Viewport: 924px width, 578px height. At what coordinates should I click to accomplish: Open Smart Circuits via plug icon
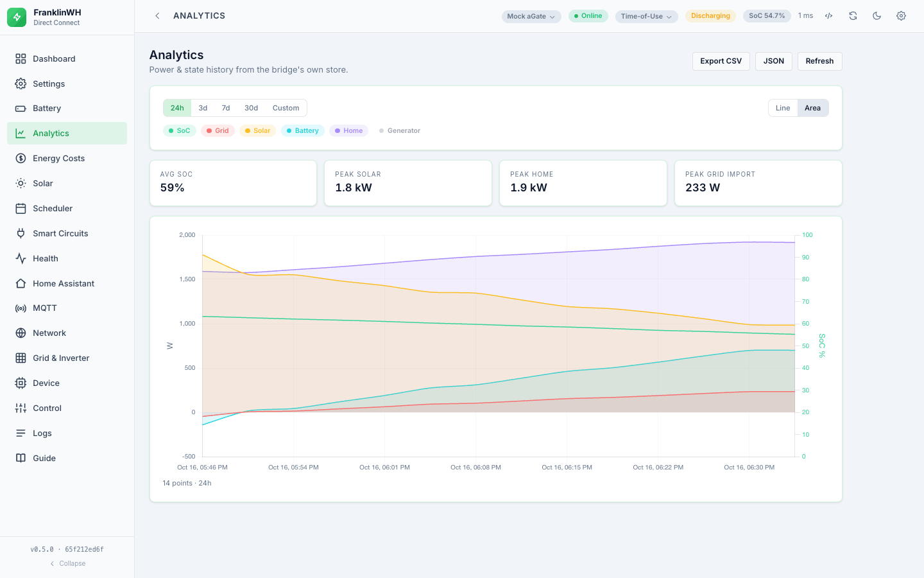click(x=21, y=234)
